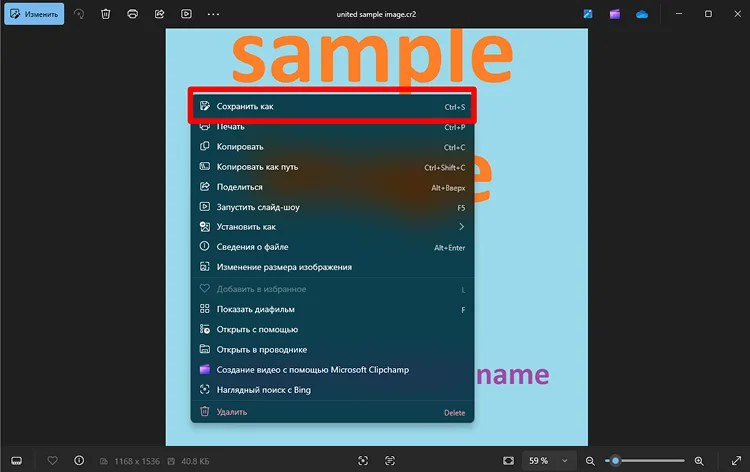
Task: Open the 59 % zoom level dropdown
Action: click(x=550, y=461)
